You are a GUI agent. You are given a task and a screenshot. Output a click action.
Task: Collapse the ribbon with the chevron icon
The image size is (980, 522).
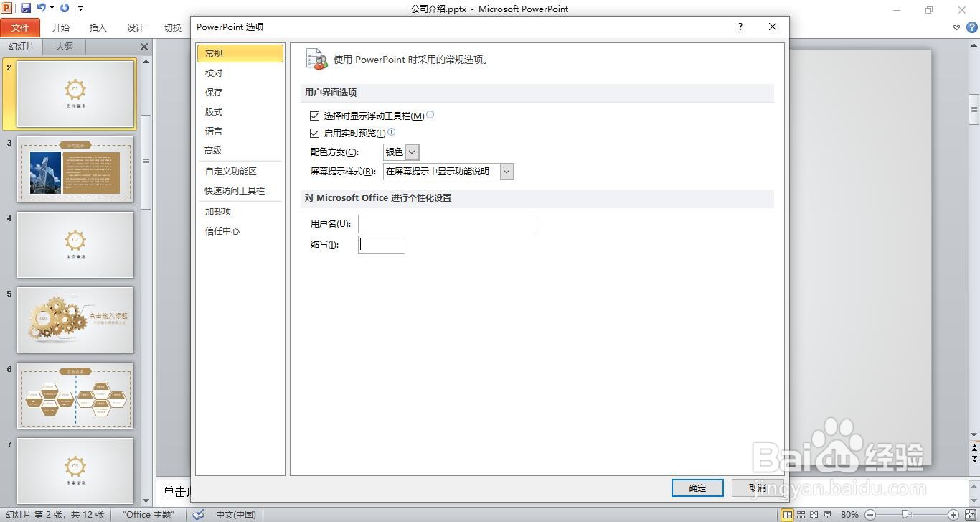point(956,27)
